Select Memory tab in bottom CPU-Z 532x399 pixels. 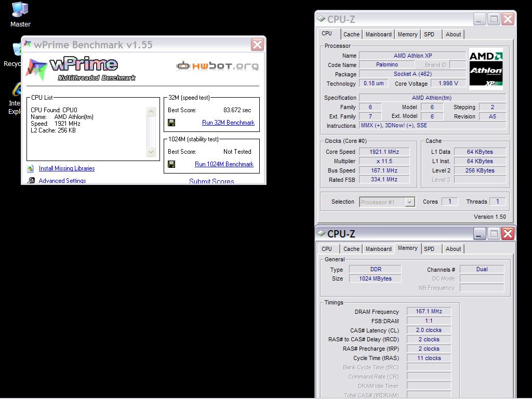(407, 248)
